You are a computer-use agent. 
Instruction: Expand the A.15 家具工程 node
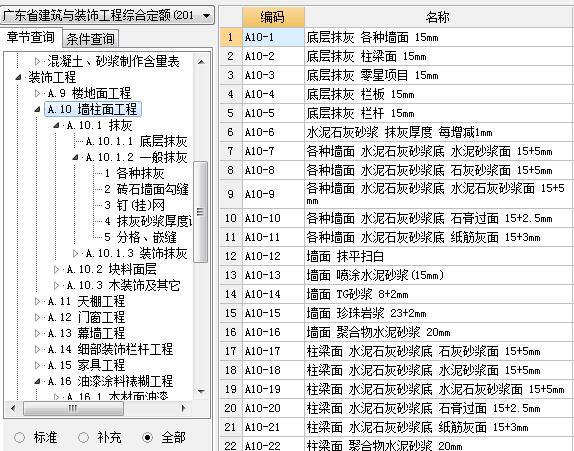click(37, 365)
